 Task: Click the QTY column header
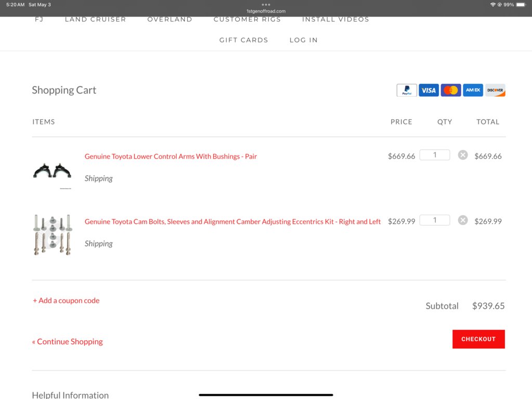pyautogui.click(x=445, y=122)
